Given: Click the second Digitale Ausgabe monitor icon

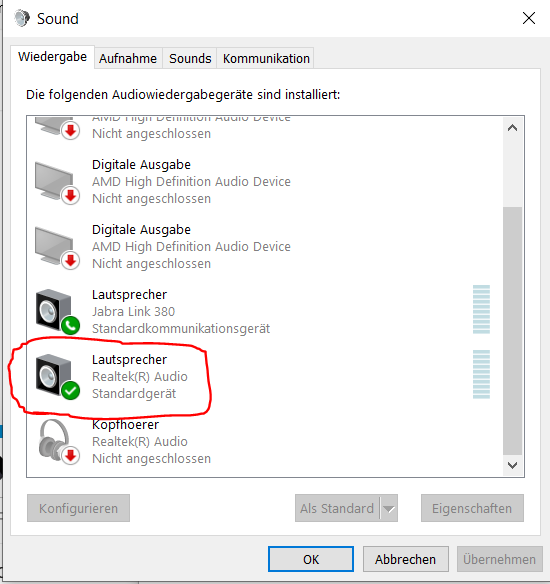Looking at the screenshot, I should point(57,248).
